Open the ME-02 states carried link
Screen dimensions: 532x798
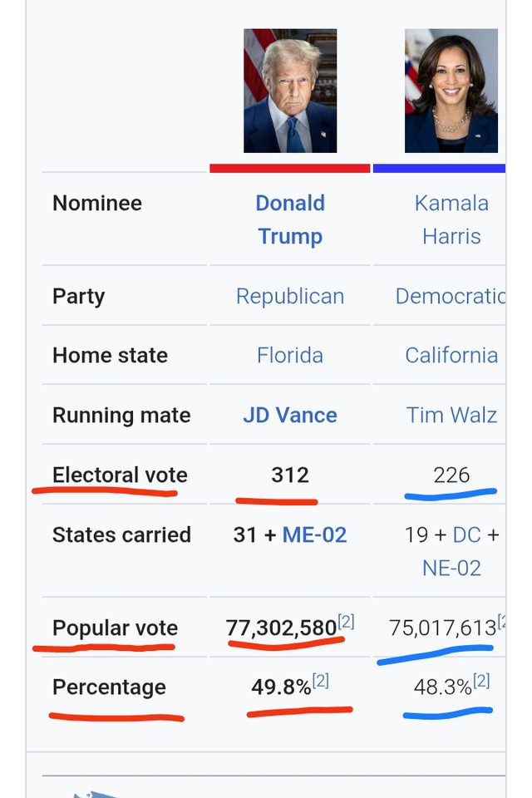click(314, 534)
